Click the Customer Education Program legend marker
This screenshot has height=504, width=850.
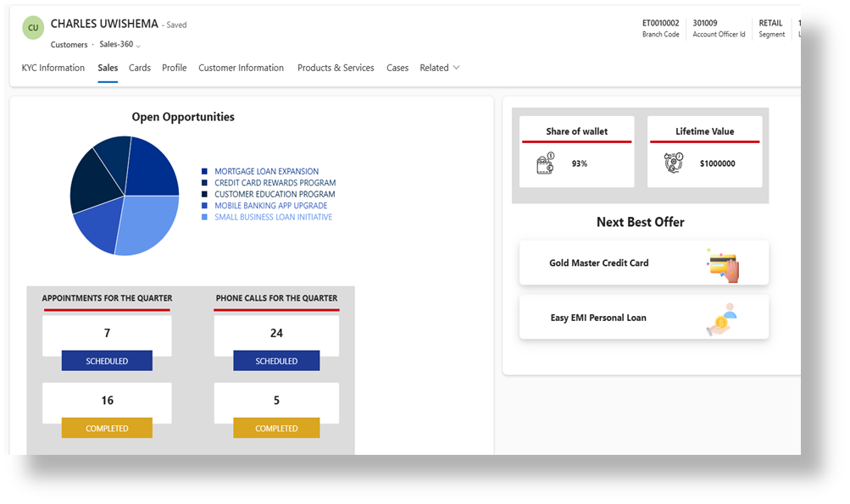click(x=203, y=194)
